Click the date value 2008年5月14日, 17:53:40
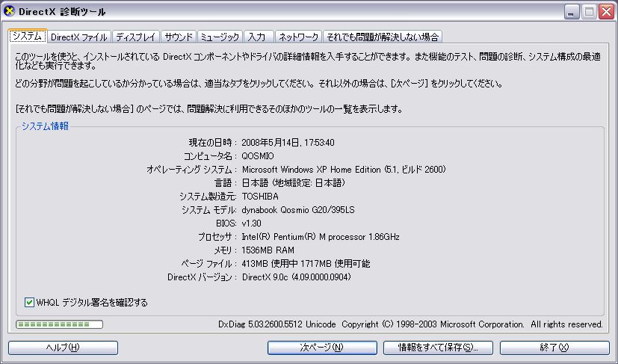 (288, 142)
